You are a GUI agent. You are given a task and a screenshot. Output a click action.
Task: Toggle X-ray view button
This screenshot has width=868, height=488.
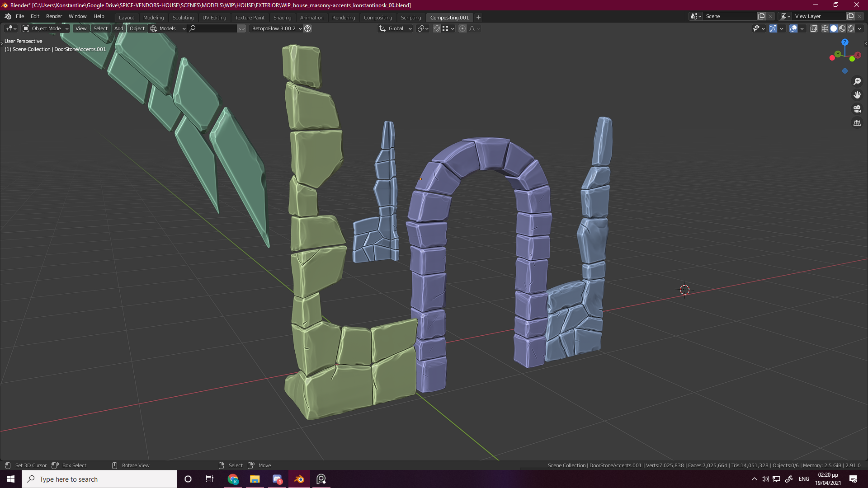pos(813,28)
